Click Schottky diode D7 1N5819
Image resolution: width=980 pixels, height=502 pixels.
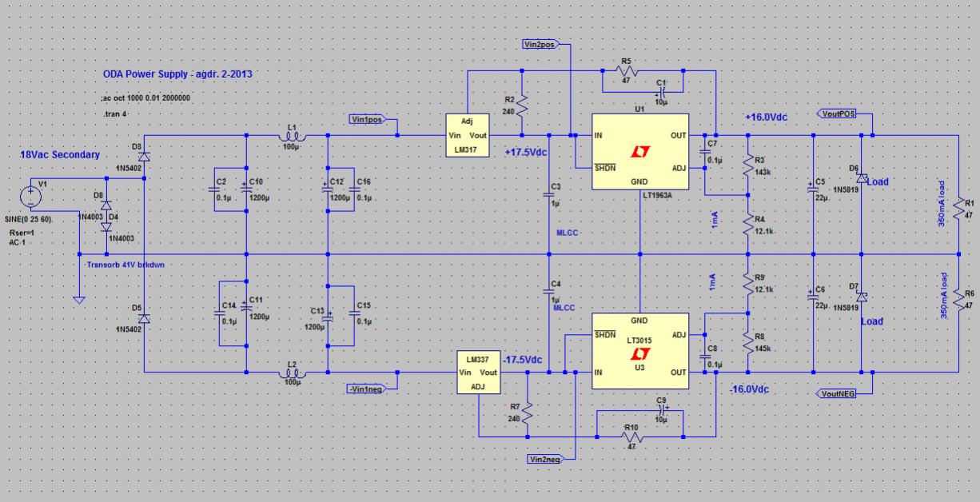(862, 295)
